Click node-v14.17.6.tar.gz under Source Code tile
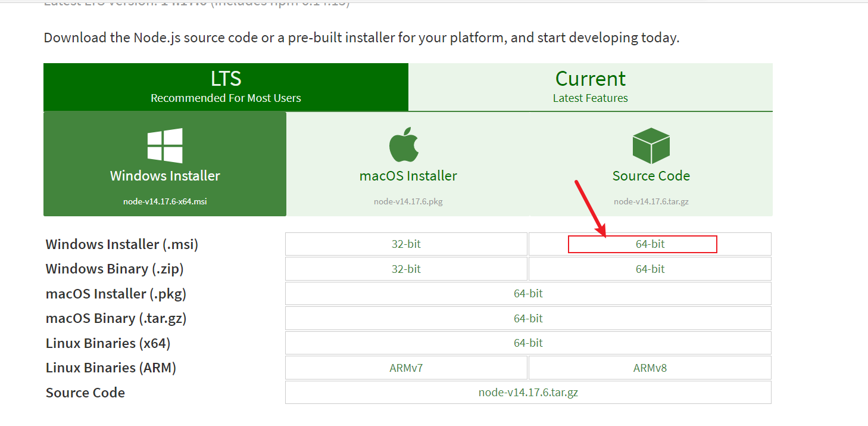This screenshot has height=426, width=868. pos(651,201)
